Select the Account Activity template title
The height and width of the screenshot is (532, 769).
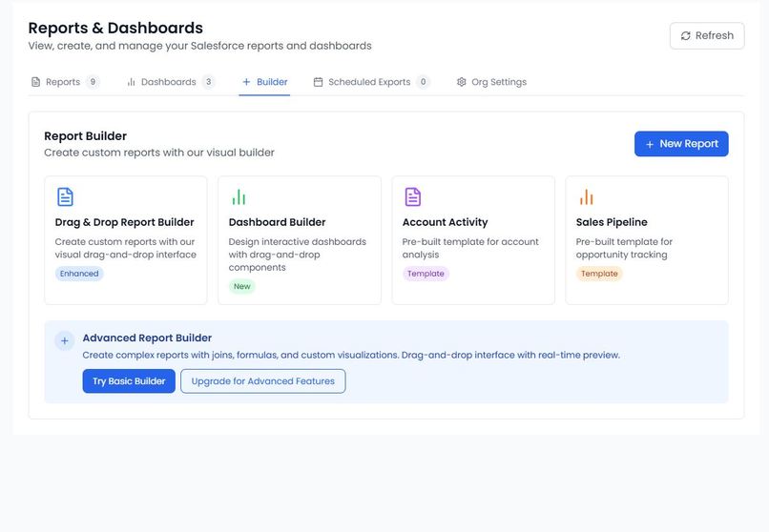point(445,222)
